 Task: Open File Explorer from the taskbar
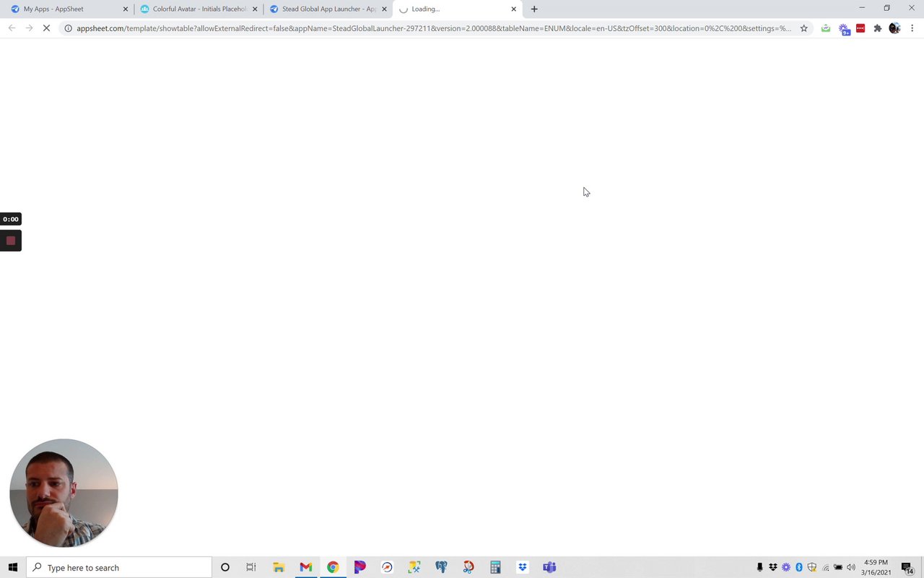(x=279, y=567)
